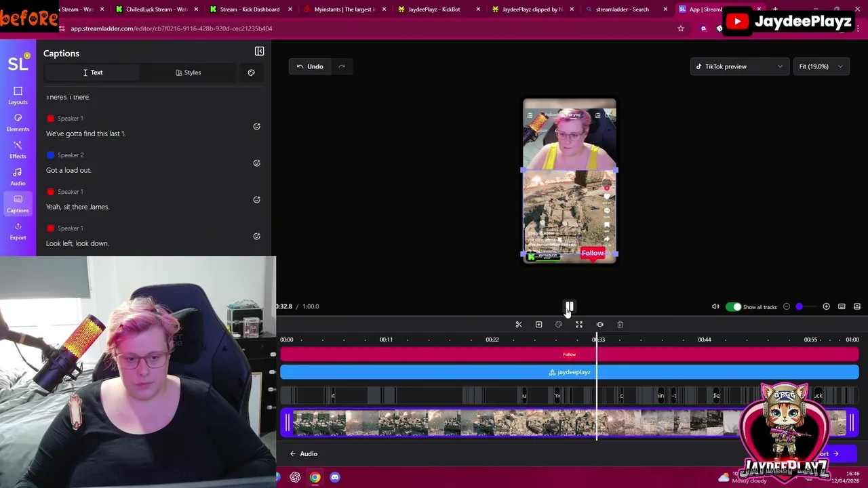This screenshot has height=488, width=868.
Task: Open the Elements panel in sidebar
Action: tap(18, 123)
